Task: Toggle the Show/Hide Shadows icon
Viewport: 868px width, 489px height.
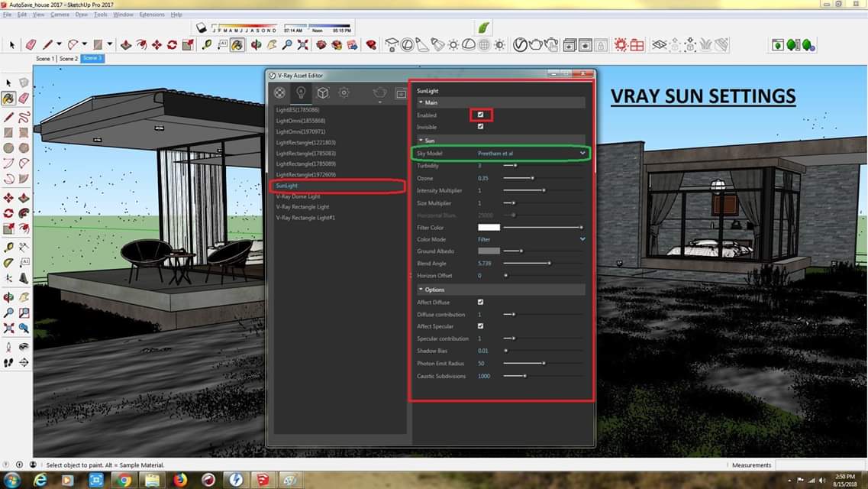Action: pyautogui.click(x=202, y=28)
